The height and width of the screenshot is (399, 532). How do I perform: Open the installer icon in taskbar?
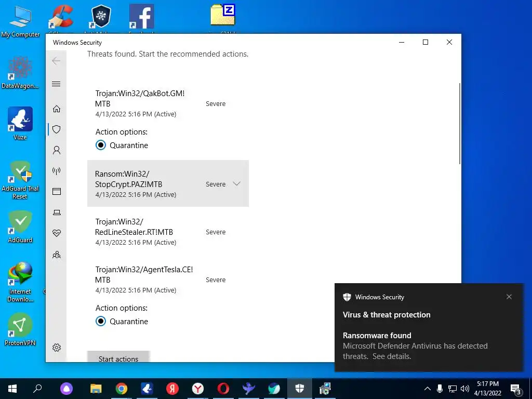click(325, 389)
